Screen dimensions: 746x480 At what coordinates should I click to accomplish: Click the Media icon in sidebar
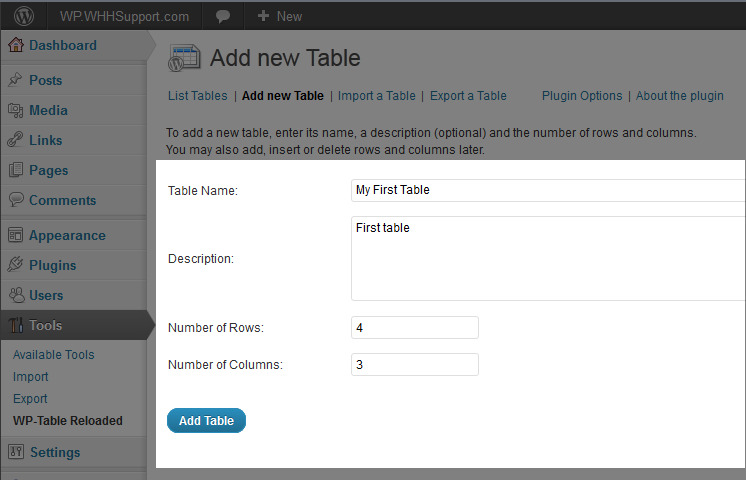(x=16, y=111)
